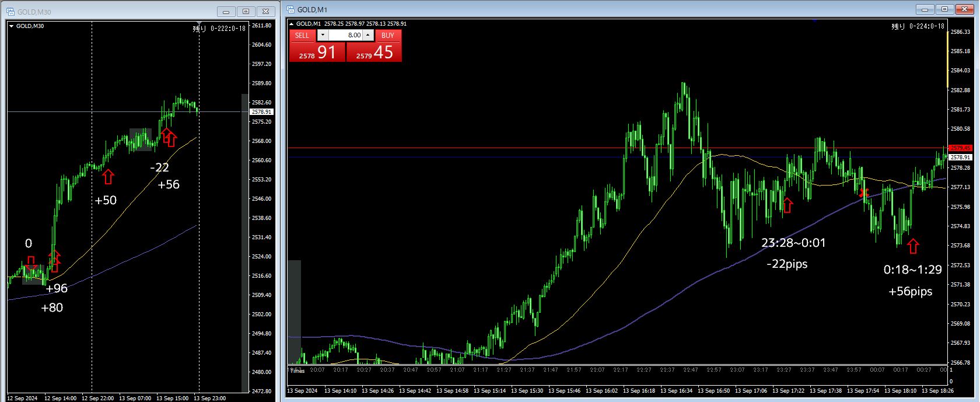The height and width of the screenshot is (402, 980).
Task: Click the '2611.80' price on M30 axis
Action: point(262,26)
